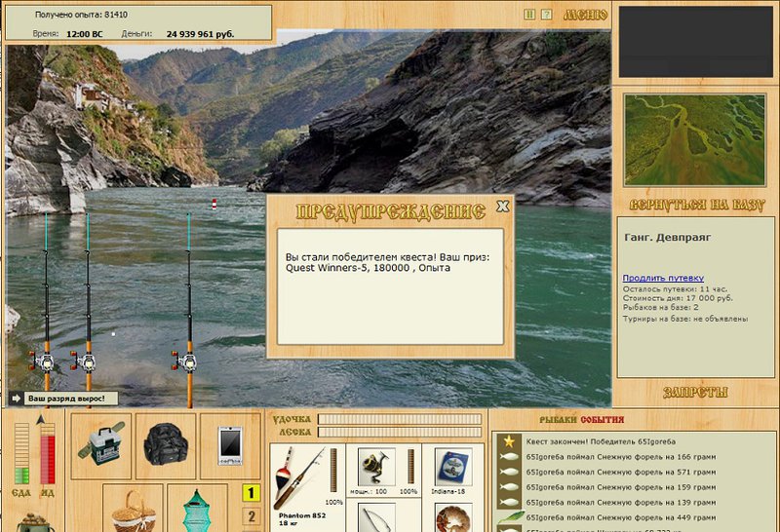Click the fishing hook slot

376,517
